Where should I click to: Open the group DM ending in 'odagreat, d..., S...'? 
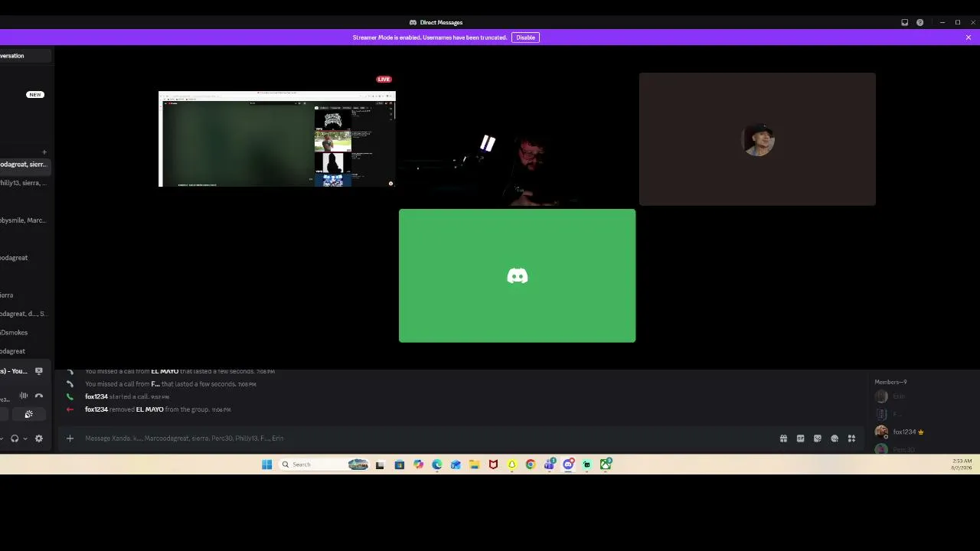[24, 314]
